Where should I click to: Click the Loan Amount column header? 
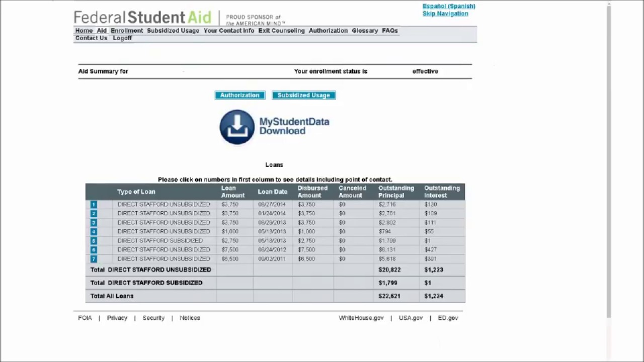pos(233,192)
